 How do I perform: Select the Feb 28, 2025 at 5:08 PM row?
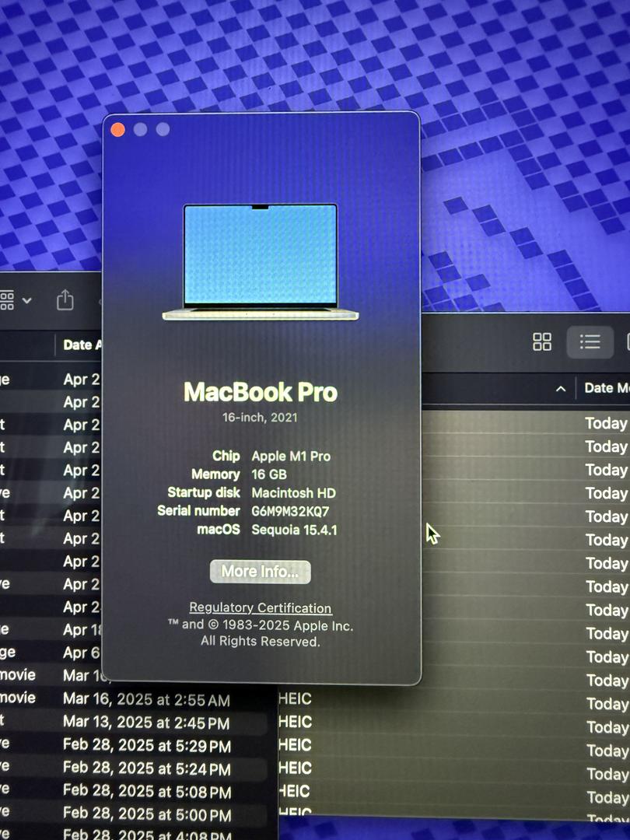pos(134,791)
